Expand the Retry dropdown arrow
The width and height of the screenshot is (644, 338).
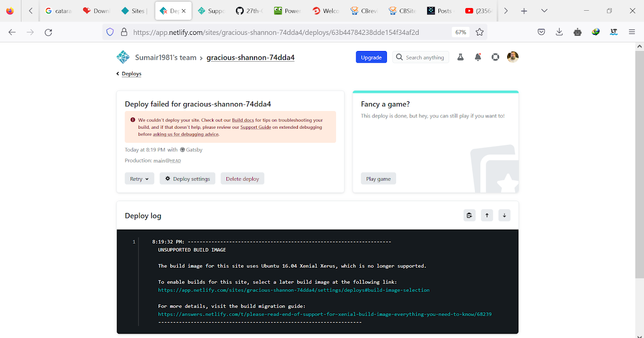click(x=147, y=178)
